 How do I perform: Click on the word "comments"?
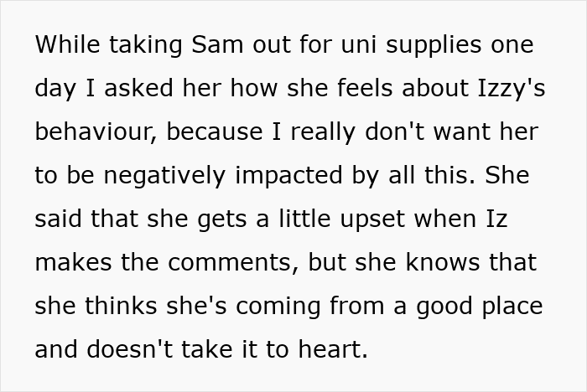click(x=231, y=262)
